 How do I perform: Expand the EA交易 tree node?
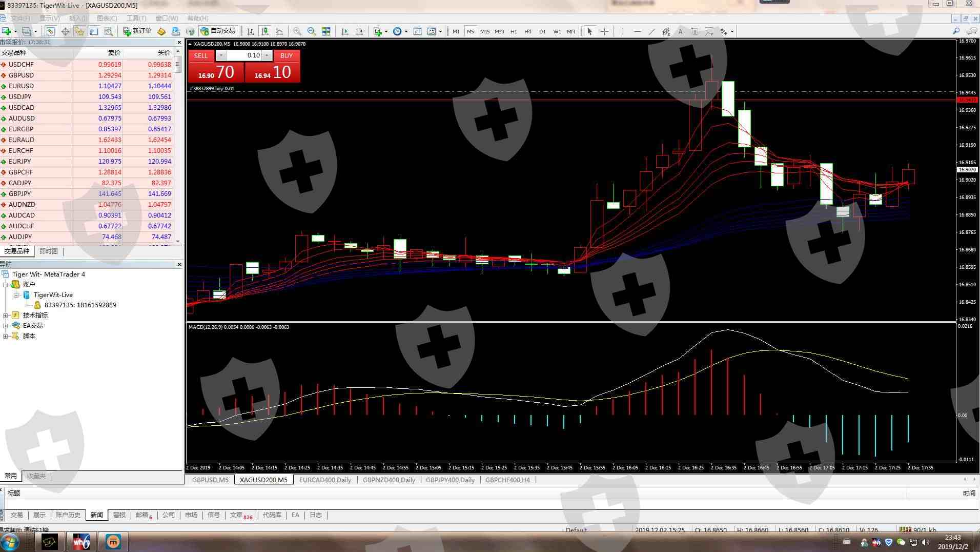point(6,326)
